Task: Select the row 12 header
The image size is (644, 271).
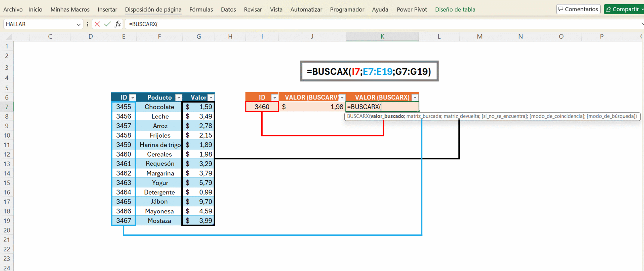Action: [x=7, y=154]
